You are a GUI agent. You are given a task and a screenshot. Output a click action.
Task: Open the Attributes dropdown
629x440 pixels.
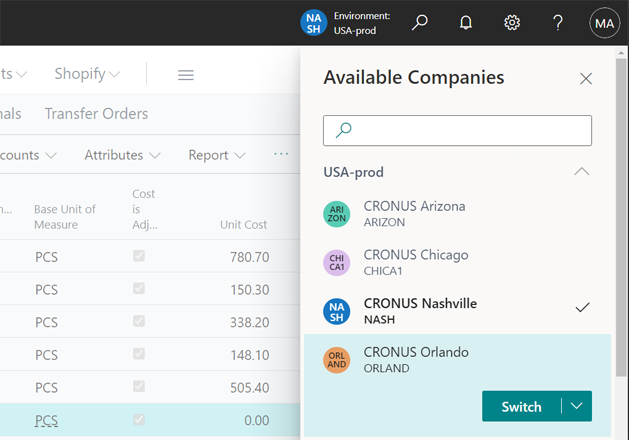(122, 155)
